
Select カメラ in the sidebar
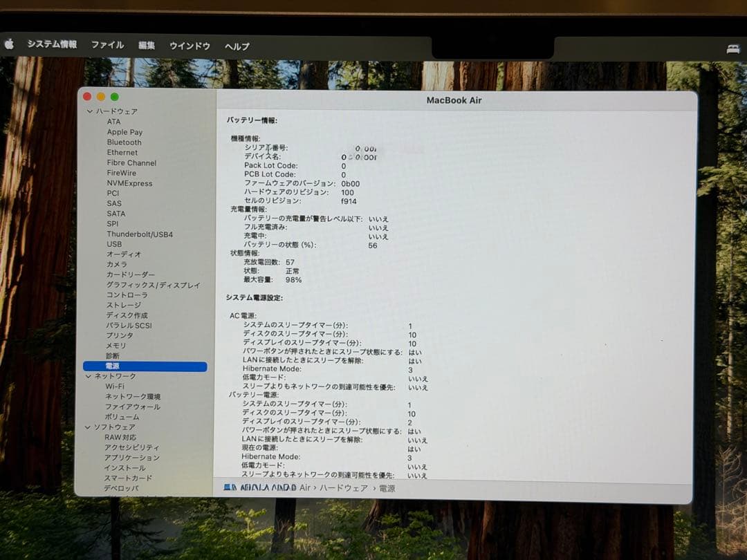click(116, 264)
